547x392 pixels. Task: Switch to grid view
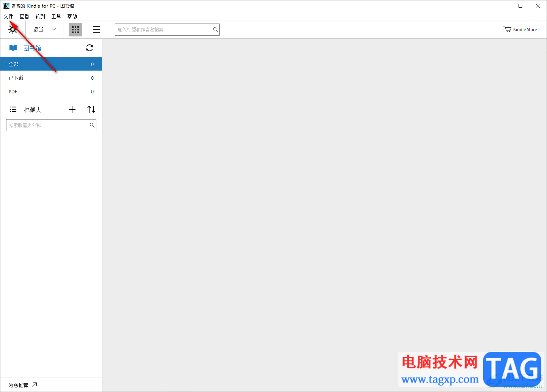point(75,30)
